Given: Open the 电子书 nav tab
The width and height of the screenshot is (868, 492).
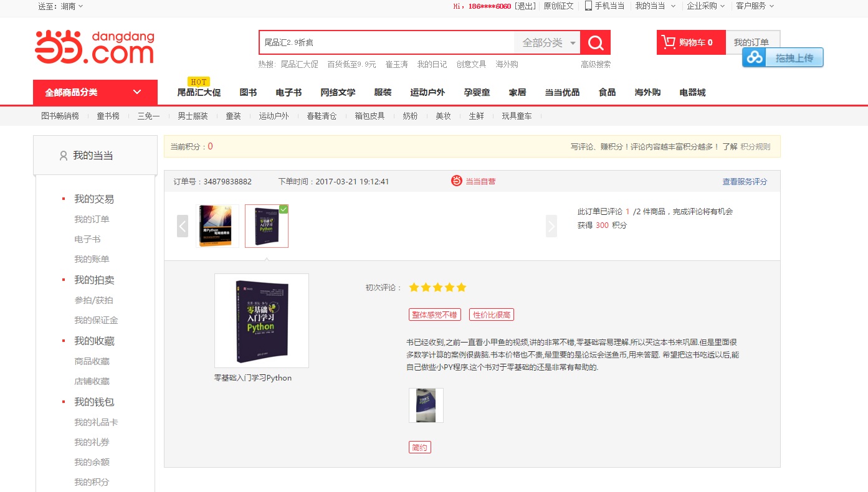Looking at the screenshot, I should [x=289, y=92].
